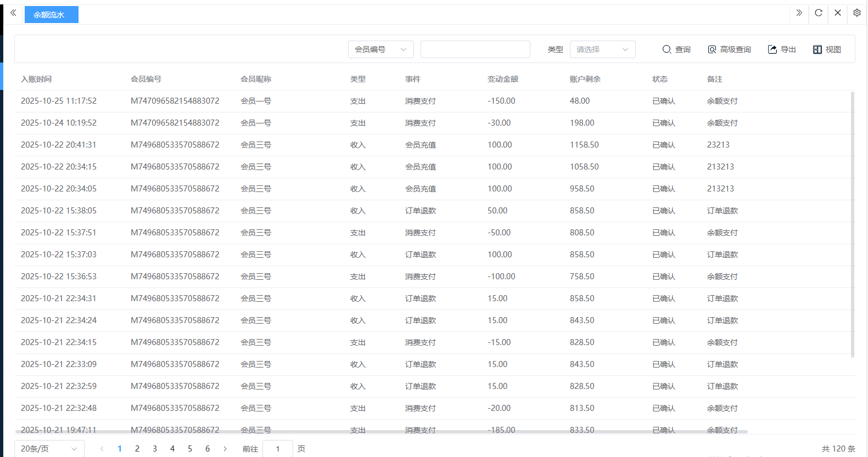Go to page 6 in pagination
Viewport: 868px width, 457px height.
pyautogui.click(x=208, y=449)
